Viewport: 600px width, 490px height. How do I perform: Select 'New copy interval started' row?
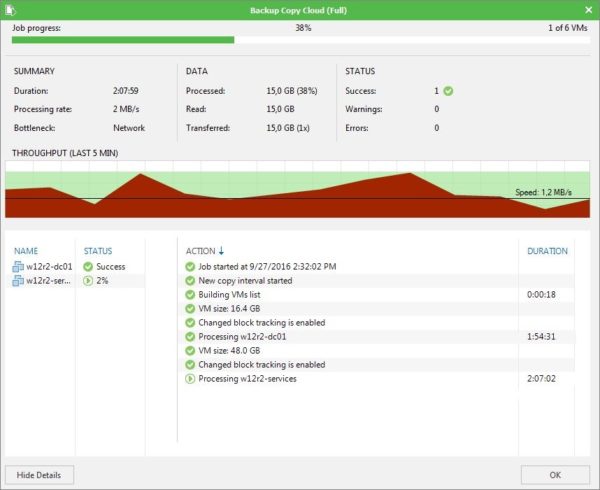pyautogui.click(x=377, y=281)
